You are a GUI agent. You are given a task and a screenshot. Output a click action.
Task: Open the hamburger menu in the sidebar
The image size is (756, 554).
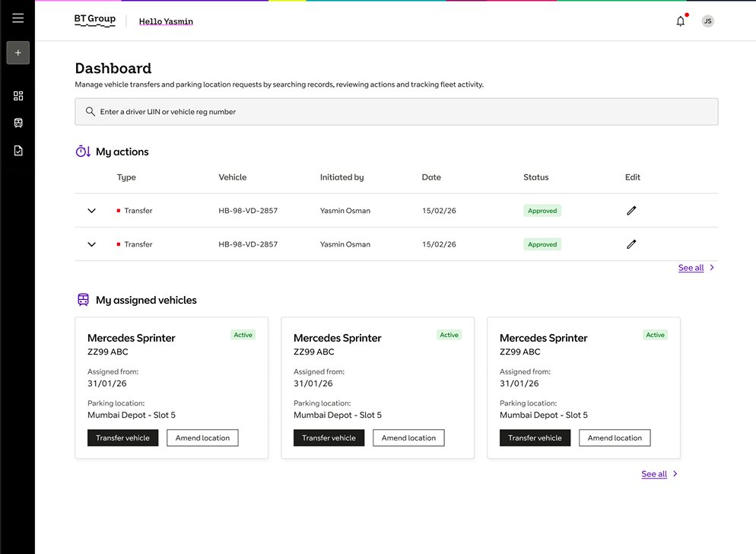point(17,18)
